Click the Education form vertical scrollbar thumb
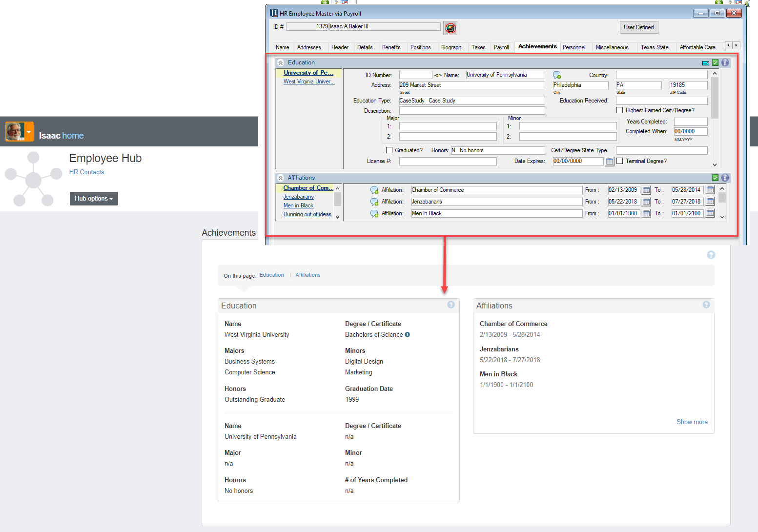 (715, 98)
